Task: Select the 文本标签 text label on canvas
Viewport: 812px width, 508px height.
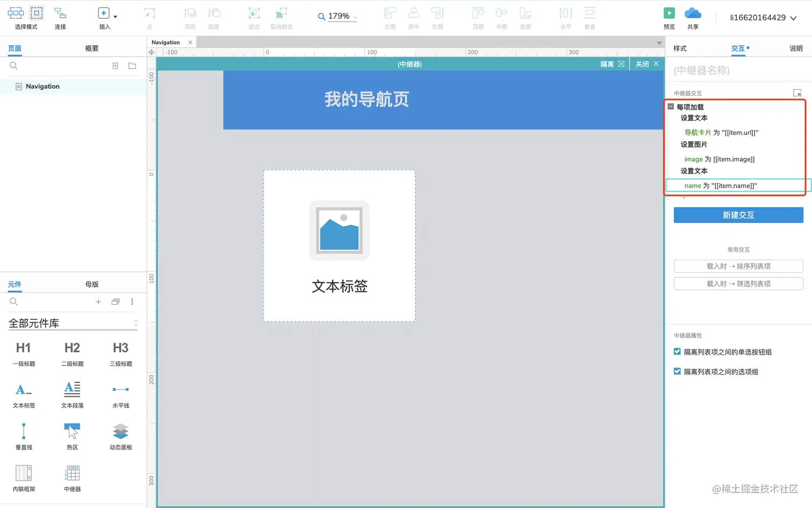Action: (x=339, y=286)
